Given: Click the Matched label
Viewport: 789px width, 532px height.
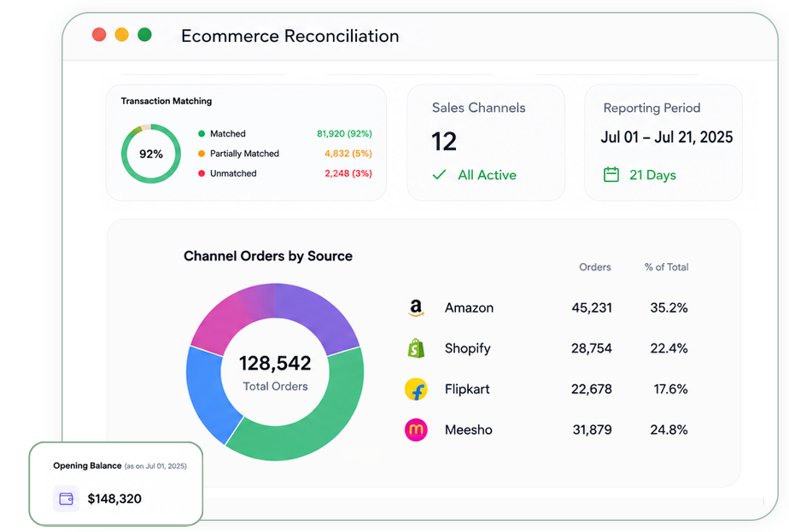Looking at the screenshot, I should 227,133.
